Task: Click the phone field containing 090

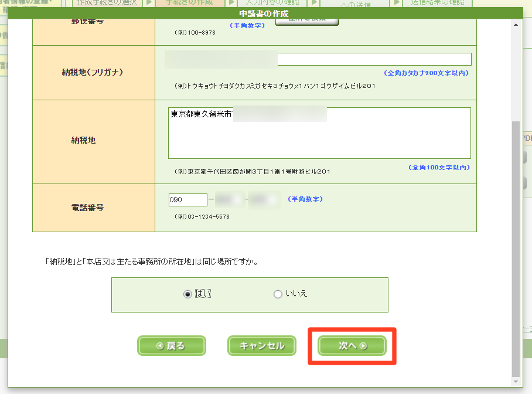Action: point(187,200)
